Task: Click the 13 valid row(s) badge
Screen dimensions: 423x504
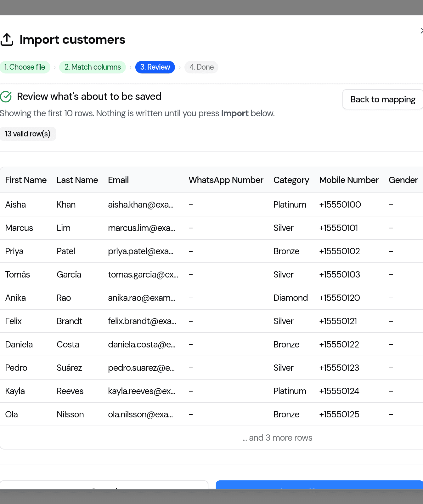Action: tap(28, 134)
